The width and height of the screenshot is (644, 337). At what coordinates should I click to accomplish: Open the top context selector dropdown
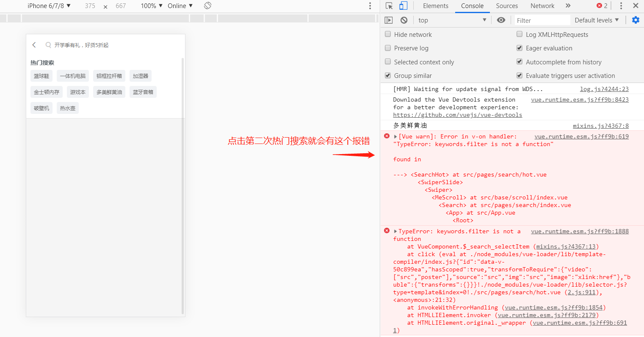[x=452, y=20]
